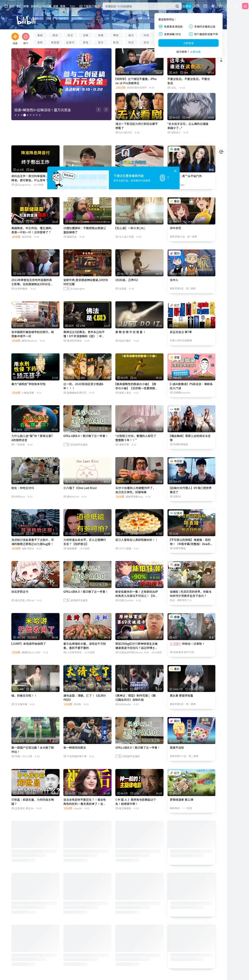Select the 音乐 category tag
Viewport: 249px width, 980px height.
(x=101, y=43)
